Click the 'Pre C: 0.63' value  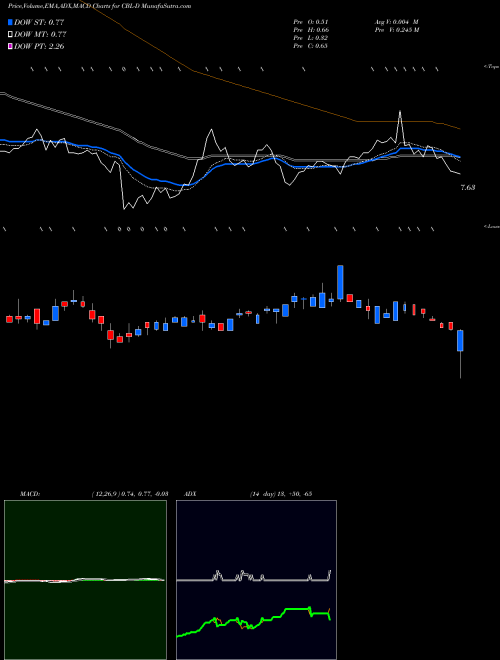click(x=311, y=46)
